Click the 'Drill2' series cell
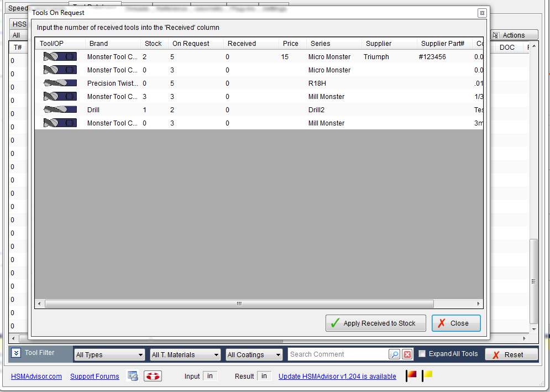The height and width of the screenshot is (392, 550). click(x=334, y=110)
